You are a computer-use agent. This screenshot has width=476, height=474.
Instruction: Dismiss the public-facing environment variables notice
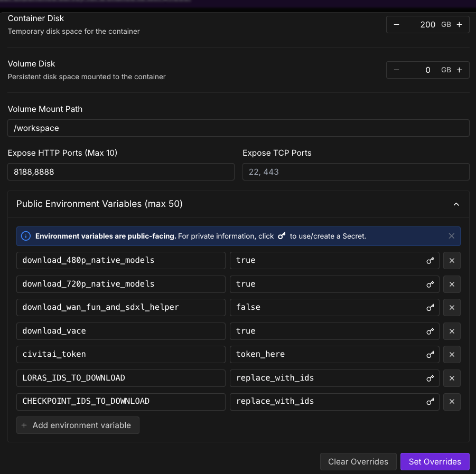(451, 236)
